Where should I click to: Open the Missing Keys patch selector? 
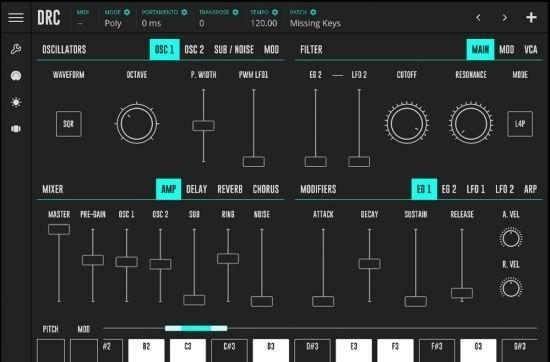(315, 23)
